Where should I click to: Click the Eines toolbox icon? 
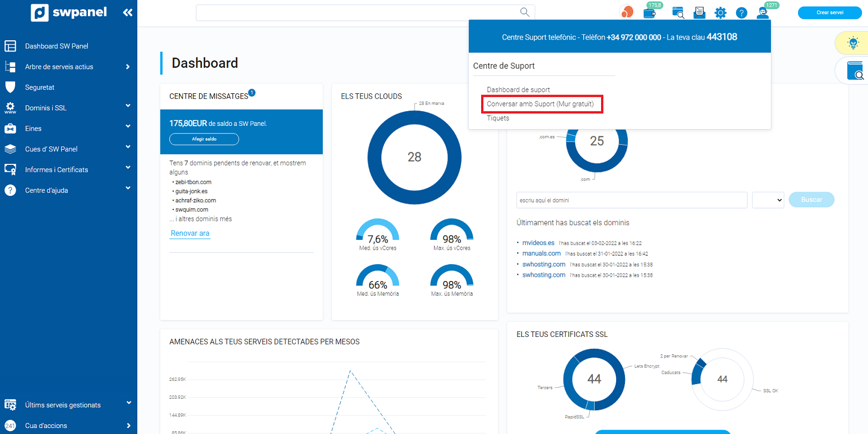[10, 129]
